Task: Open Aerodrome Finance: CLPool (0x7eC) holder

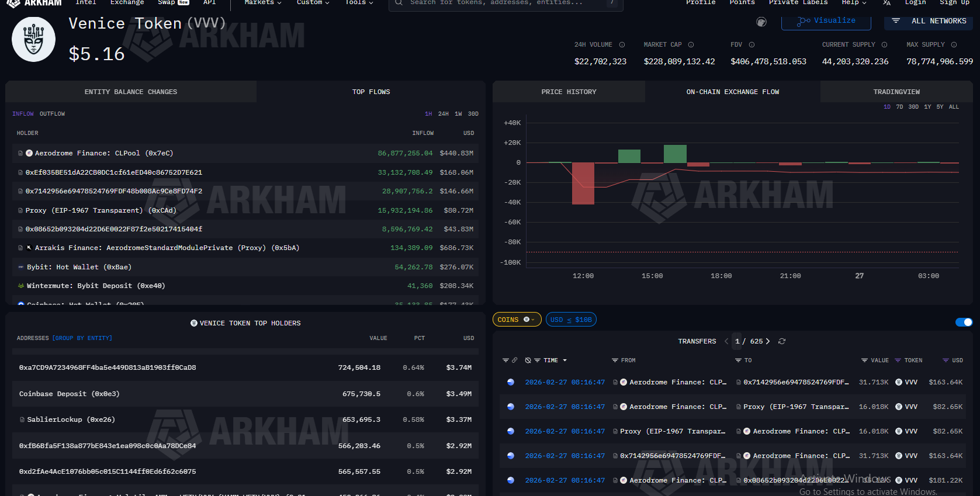Action: (104, 153)
